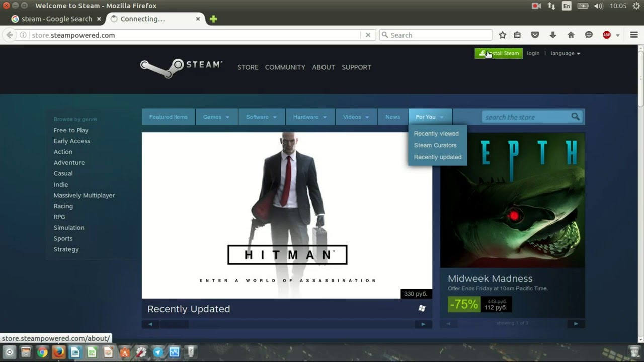
Task: Go back with the browser back arrow
Action: tap(9, 35)
